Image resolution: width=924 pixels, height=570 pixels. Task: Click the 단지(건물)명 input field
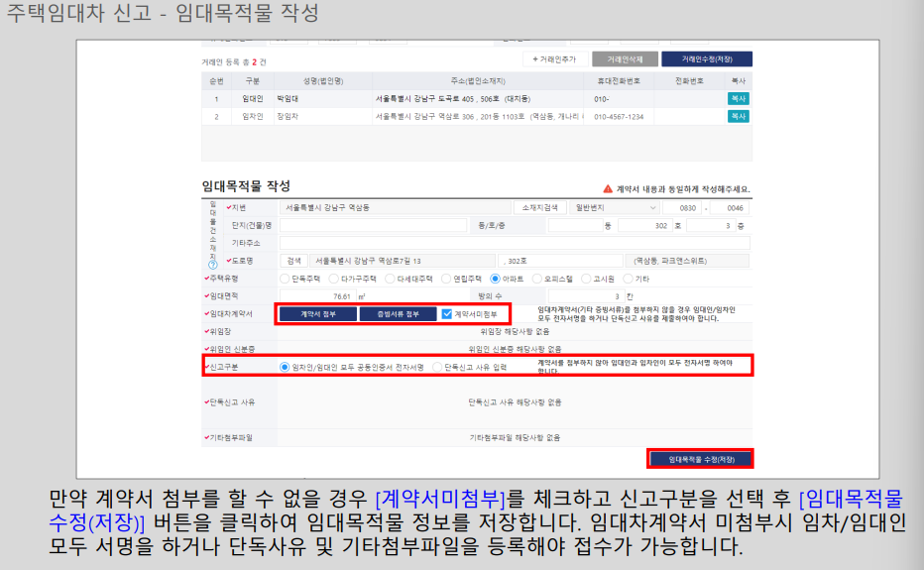[373, 225]
